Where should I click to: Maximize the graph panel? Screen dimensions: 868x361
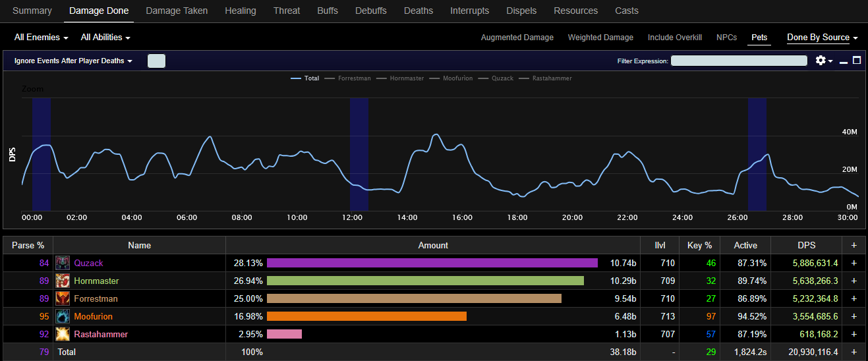(857, 60)
